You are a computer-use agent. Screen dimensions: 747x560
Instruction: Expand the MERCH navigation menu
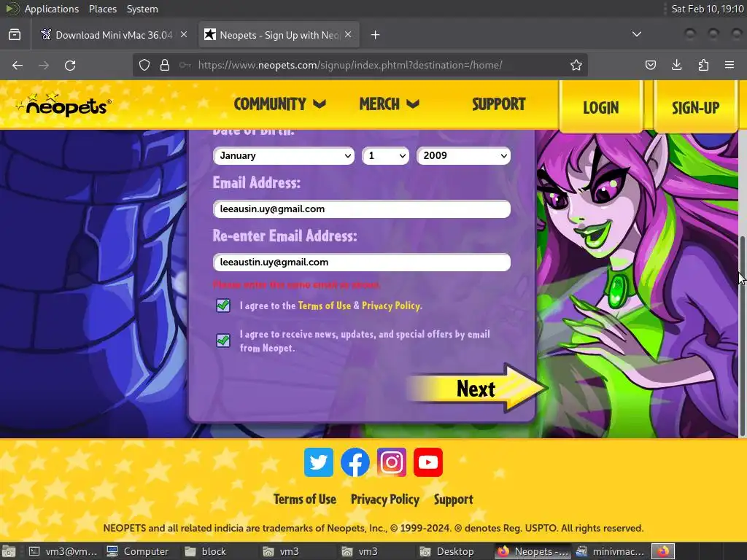tap(390, 104)
